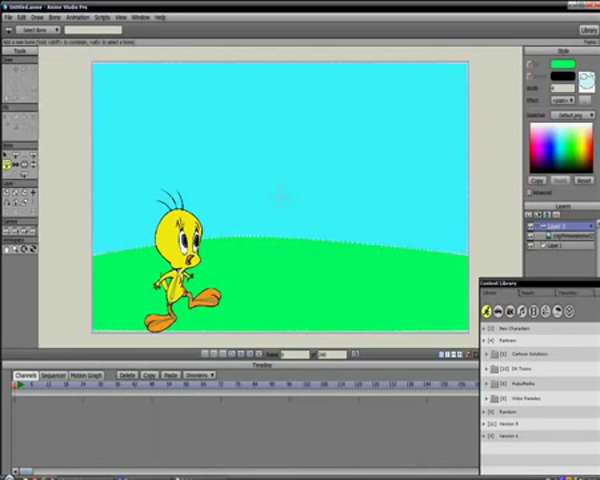Click the car Props icon in Content Library
This screenshot has width=600, height=480.
point(498,311)
